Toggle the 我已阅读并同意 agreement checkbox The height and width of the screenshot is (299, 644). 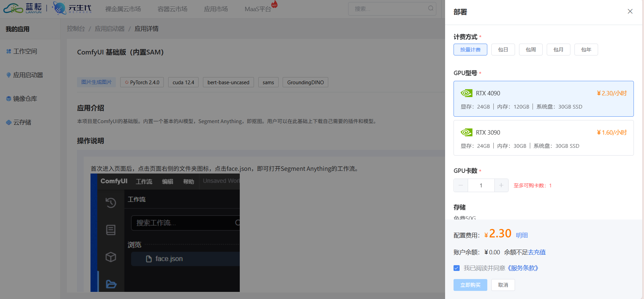pyautogui.click(x=457, y=268)
